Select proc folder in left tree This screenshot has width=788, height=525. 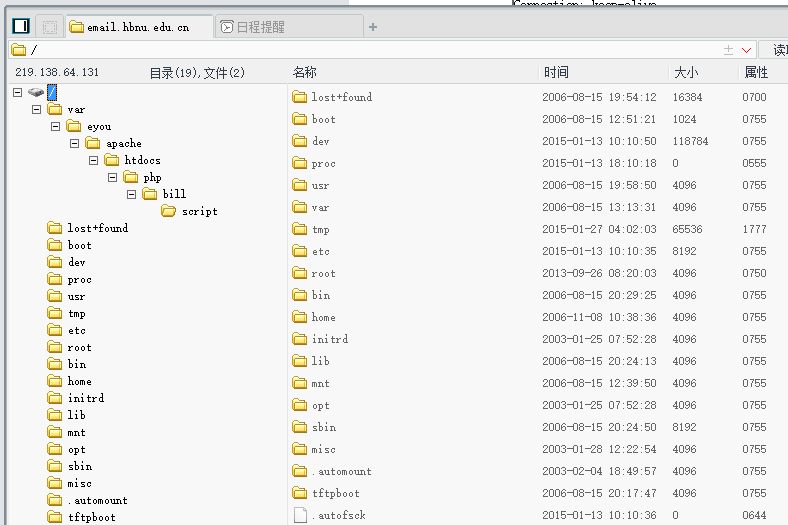[x=70, y=279]
